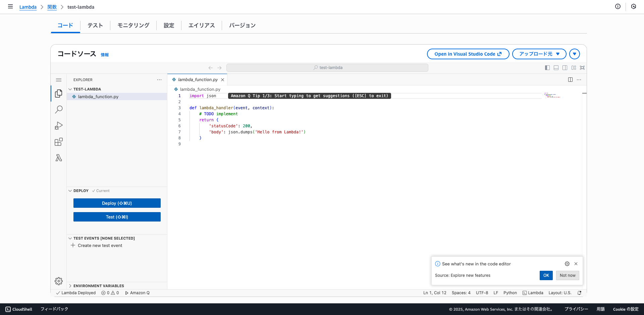Toggle secondary side bar layout icon

[565, 68]
